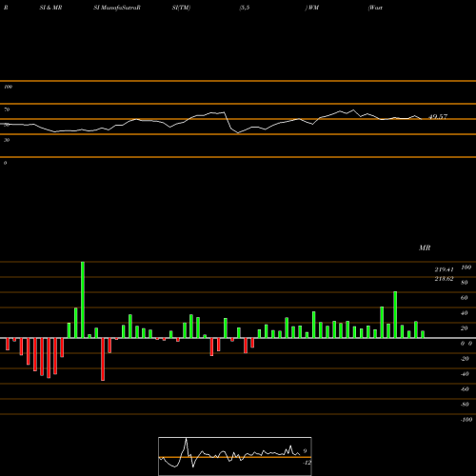Viewport: 476px width, 476px height.
Task: Click the MR axis label 40
Action: pos(465,313)
